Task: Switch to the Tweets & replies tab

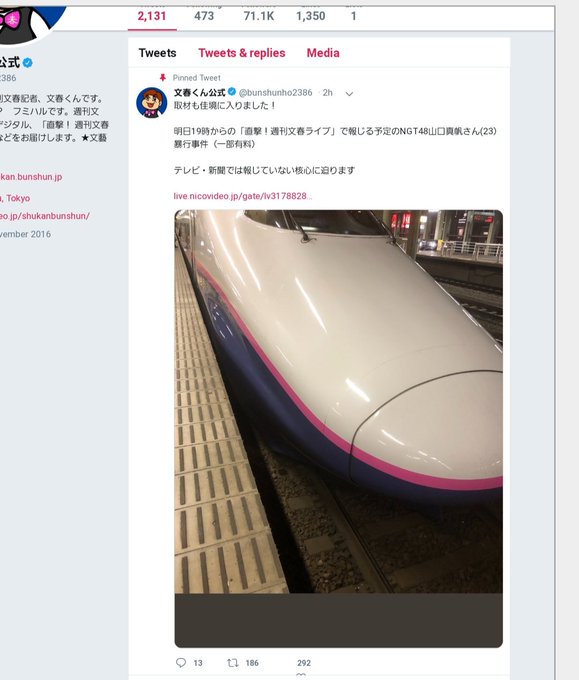Action: [x=242, y=53]
